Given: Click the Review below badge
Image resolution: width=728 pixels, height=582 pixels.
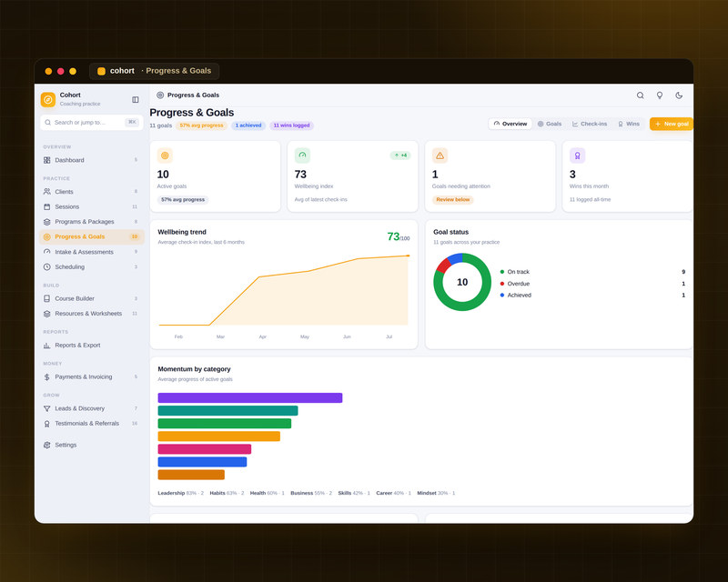Looking at the screenshot, I should 452,199.
